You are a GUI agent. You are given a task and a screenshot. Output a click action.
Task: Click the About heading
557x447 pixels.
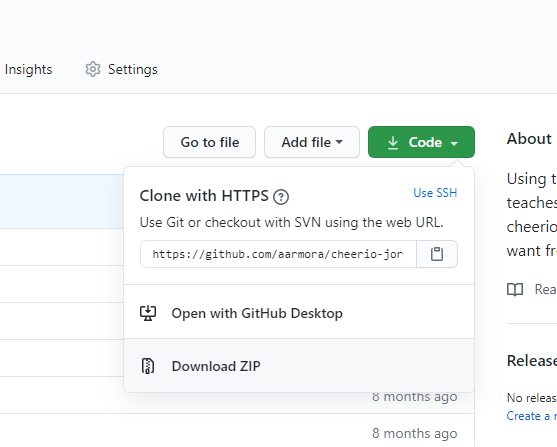click(529, 139)
